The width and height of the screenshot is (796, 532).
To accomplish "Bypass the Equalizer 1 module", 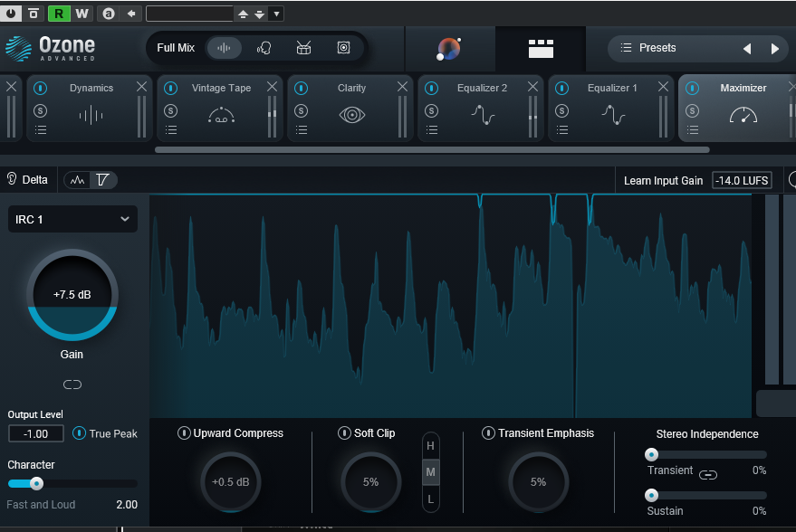I will pyautogui.click(x=562, y=89).
